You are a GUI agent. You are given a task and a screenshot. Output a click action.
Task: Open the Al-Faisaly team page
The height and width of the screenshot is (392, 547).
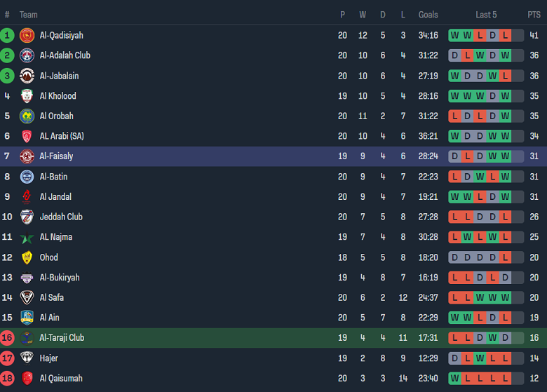[x=56, y=156]
